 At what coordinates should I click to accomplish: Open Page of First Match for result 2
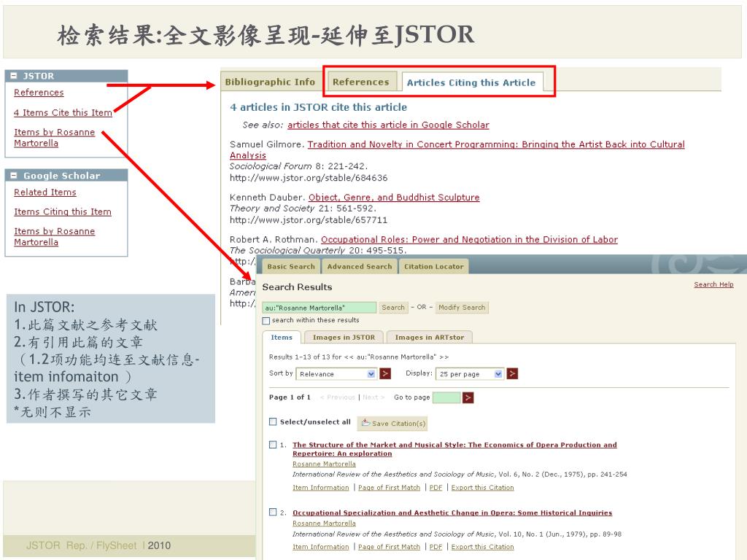390,547
